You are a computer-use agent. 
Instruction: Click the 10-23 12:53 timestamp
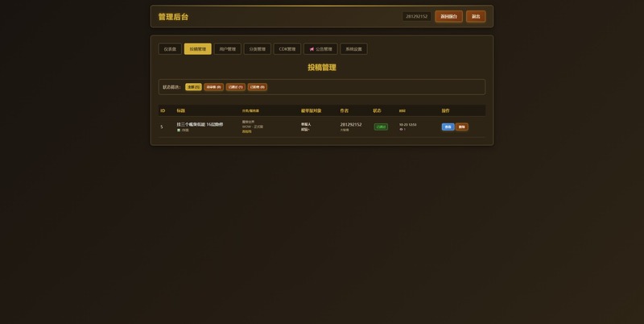click(407, 125)
